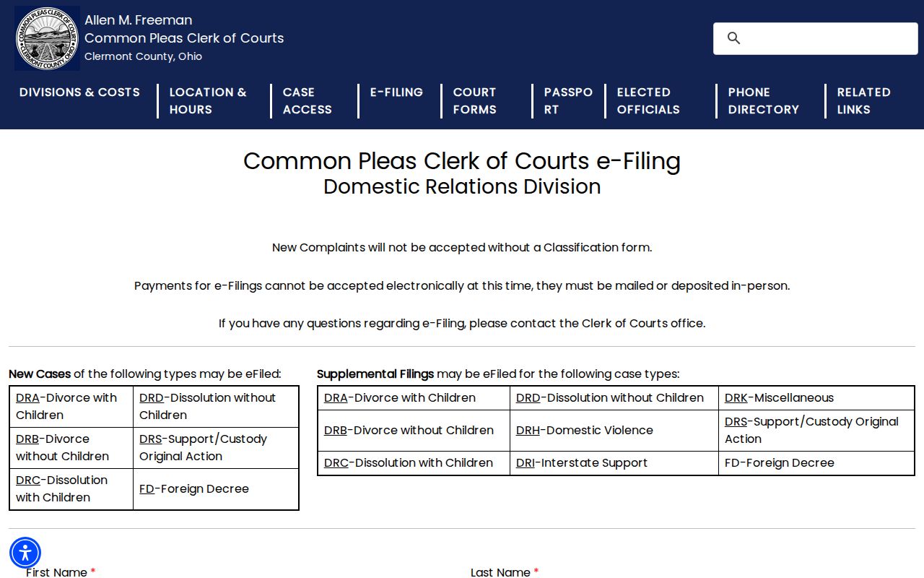924x578 pixels.
Task: Open the Court Forms menu item
Action: (x=475, y=101)
